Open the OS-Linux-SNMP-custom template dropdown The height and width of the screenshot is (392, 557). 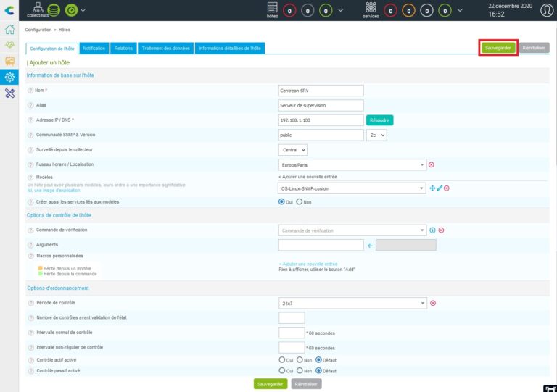click(x=352, y=188)
